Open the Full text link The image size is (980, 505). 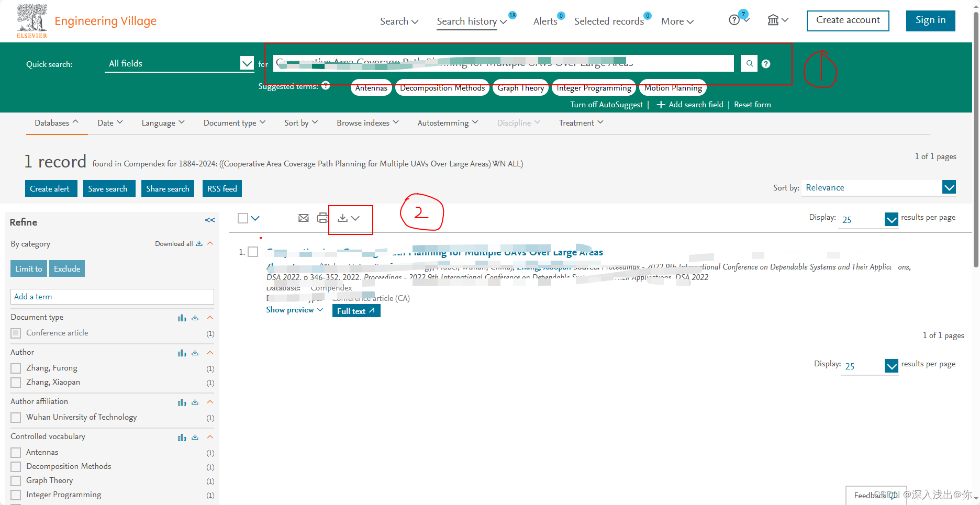coord(357,311)
